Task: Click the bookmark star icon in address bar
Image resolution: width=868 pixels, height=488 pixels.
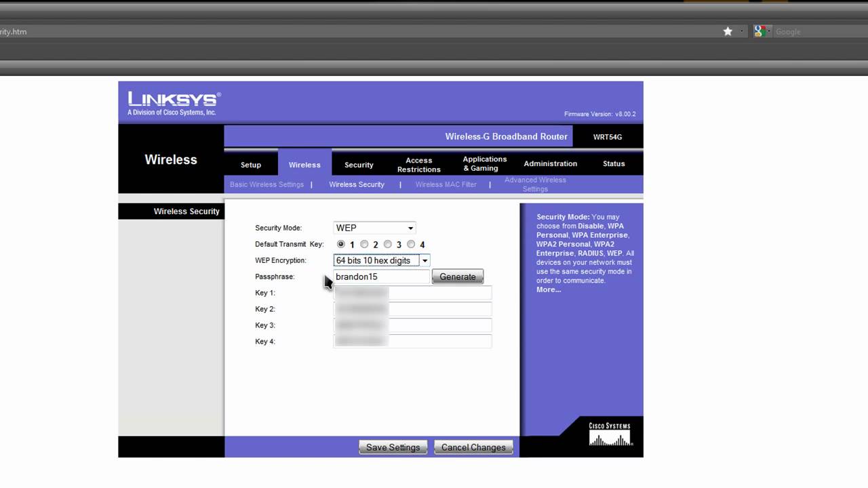Action: click(728, 31)
